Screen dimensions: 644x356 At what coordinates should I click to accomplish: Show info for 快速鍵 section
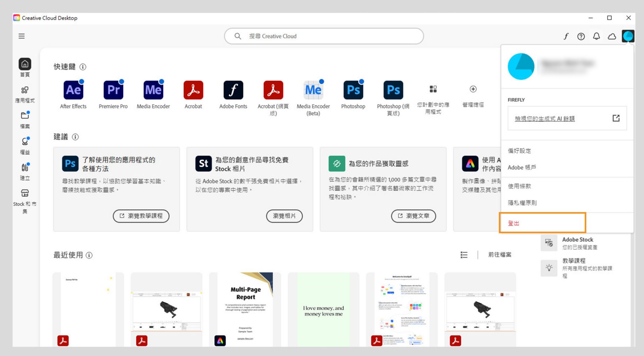(83, 67)
